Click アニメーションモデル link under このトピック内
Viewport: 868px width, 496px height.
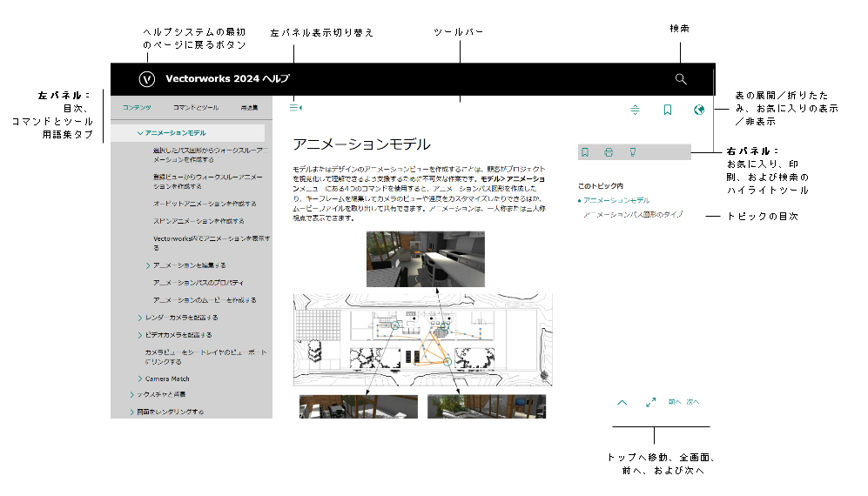pos(616,200)
